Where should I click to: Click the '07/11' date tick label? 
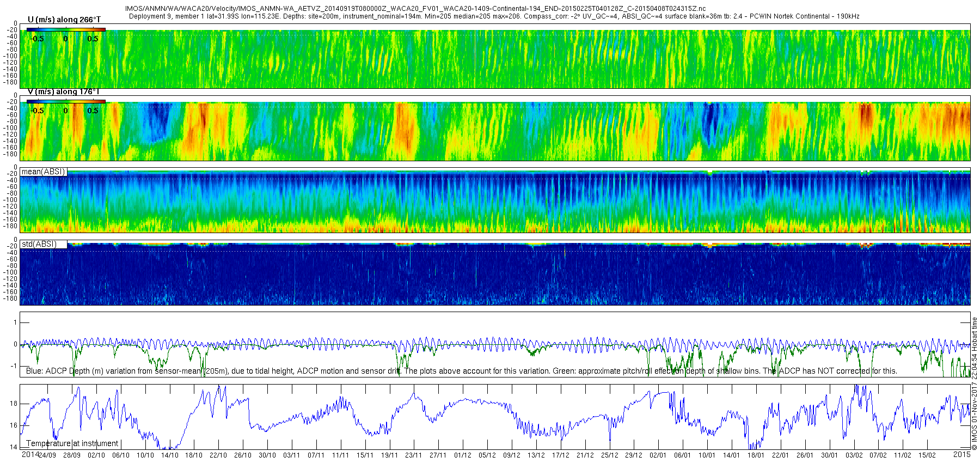point(316,455)
